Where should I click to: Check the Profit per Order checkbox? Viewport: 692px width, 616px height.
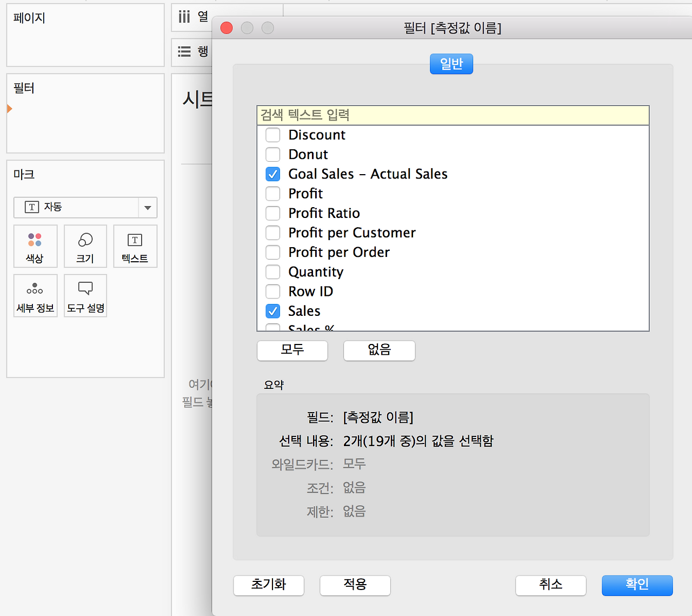273,253
